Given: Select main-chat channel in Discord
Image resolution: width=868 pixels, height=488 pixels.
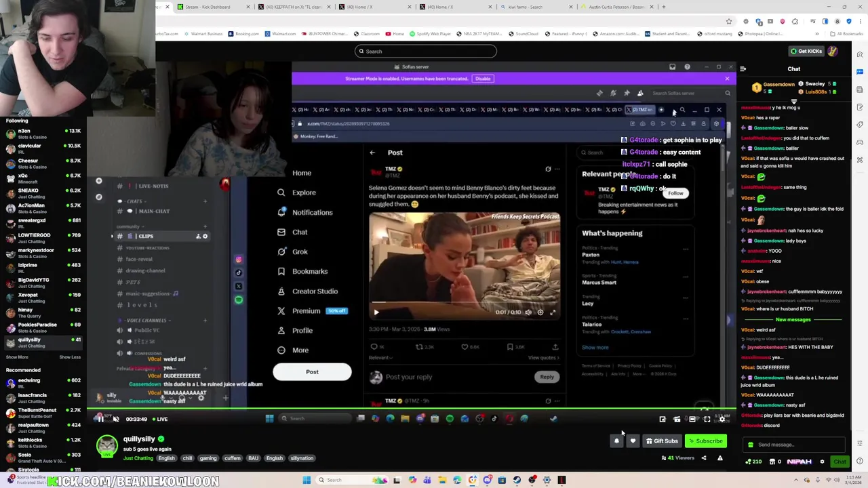Looking at the screenshot, I should [x=154, y=211].
